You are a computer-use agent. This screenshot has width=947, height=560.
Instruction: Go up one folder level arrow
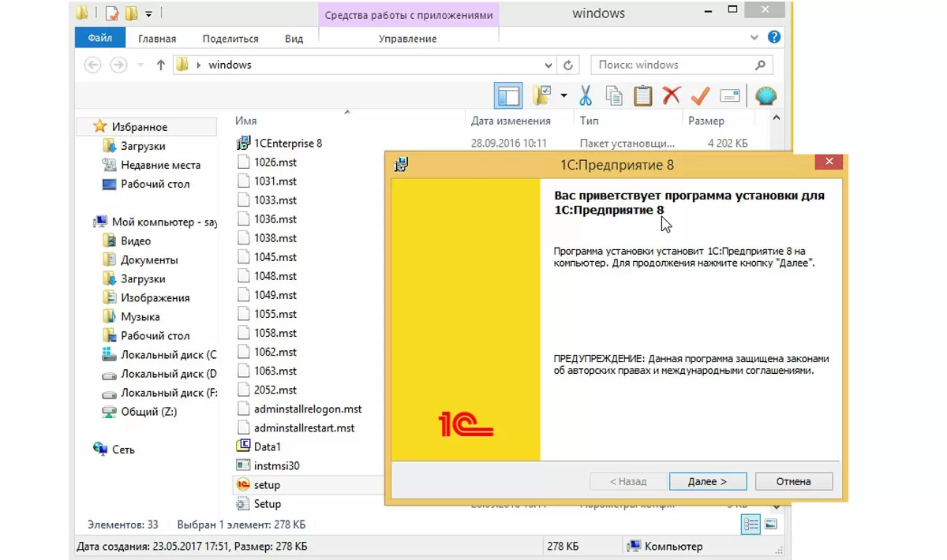(160, 65)
